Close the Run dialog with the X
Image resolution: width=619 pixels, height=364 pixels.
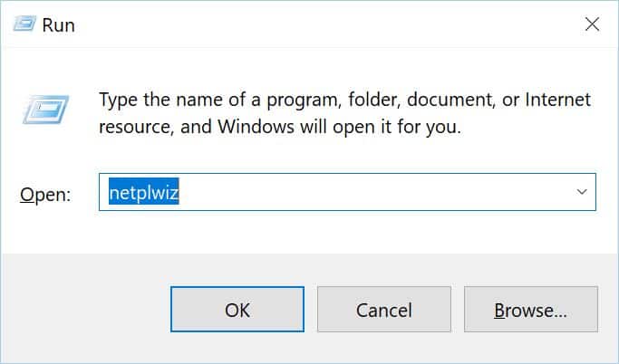pos(592,24)
